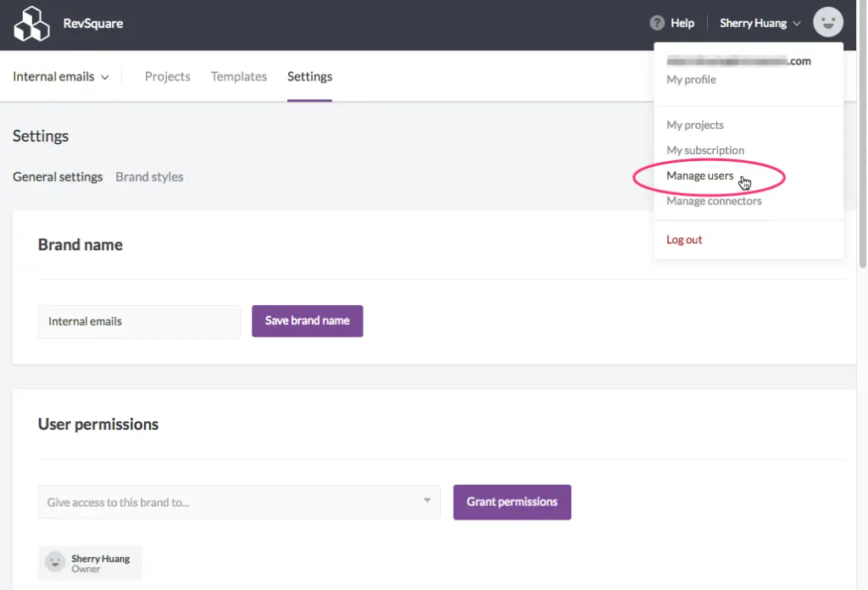The height and width of the screenshot is (590, 868).
Task: Select the Settings tab
Action: (x=309, y=76)
